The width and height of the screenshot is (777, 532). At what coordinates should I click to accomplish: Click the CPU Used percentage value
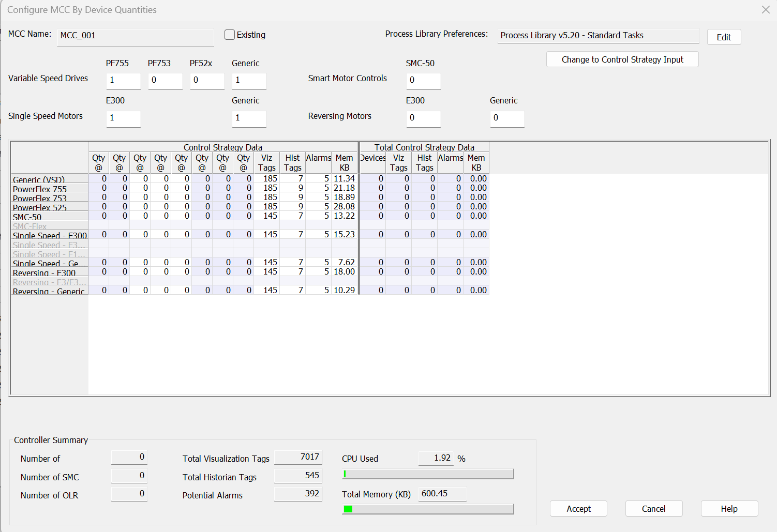click(x=436, y=458)
